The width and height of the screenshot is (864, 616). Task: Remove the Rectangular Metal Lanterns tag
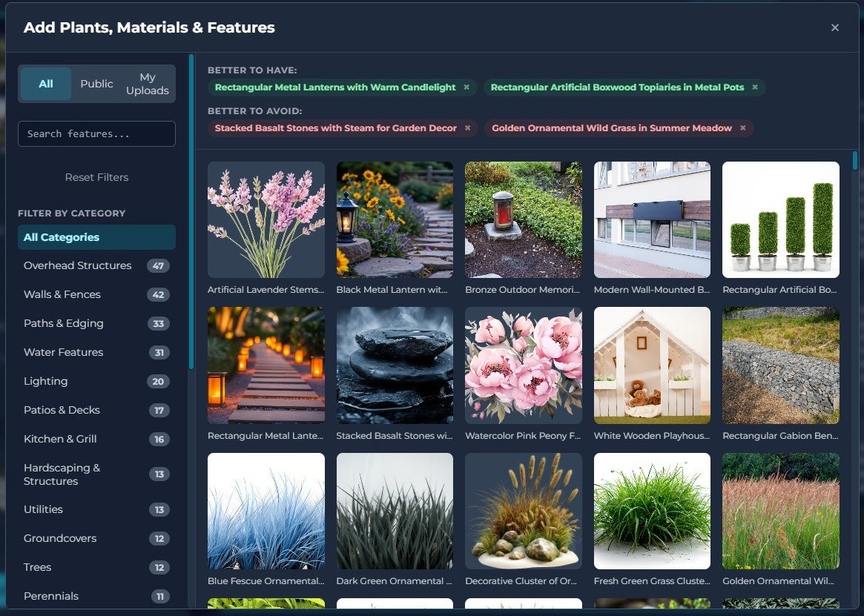click(x=467, y=87)
